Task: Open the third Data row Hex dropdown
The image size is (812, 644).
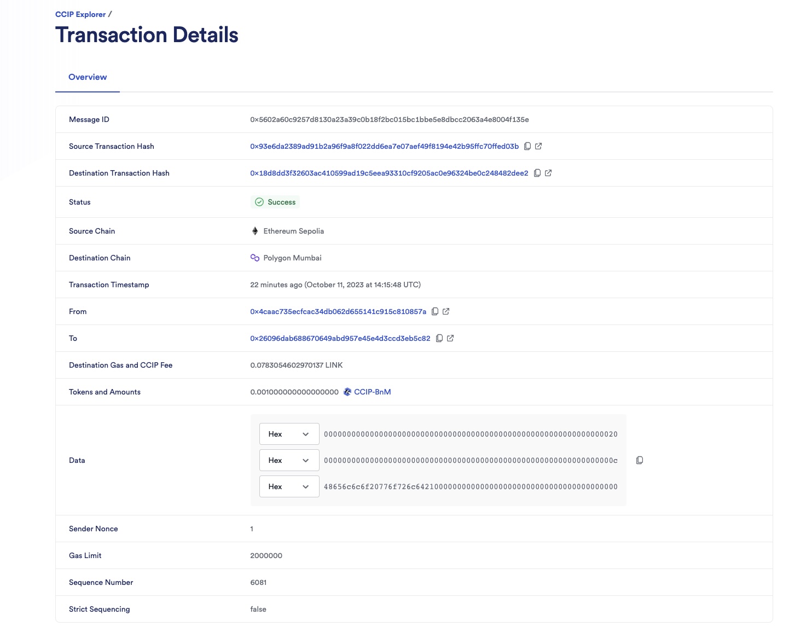Action: 289,486
